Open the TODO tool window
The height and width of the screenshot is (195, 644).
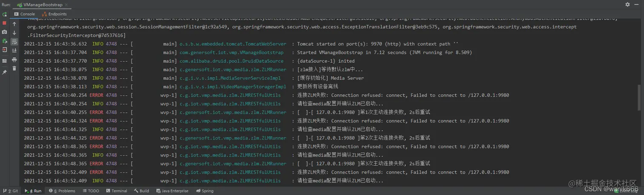click(90, 191)
